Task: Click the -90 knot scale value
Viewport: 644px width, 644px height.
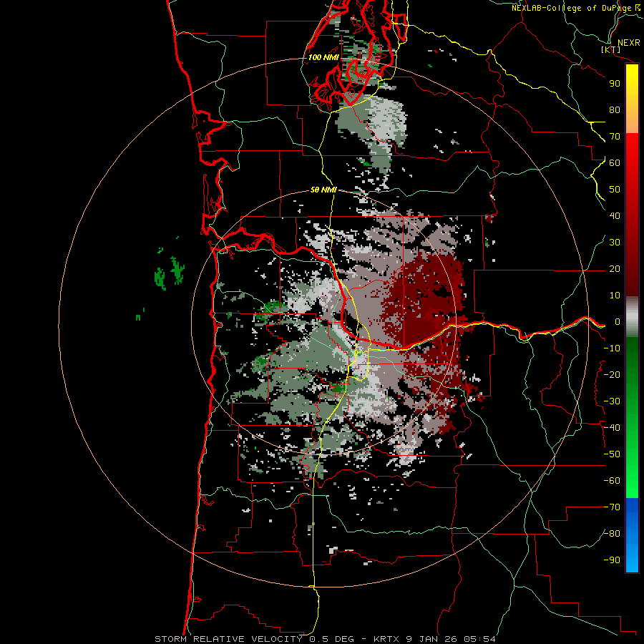Action: 612,560
